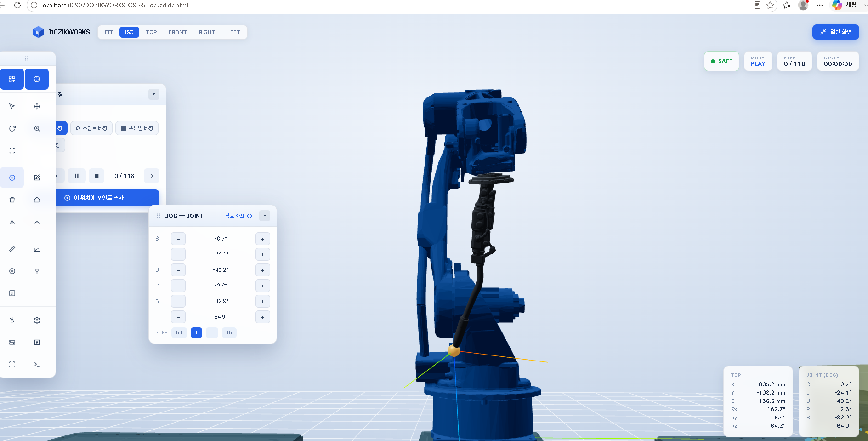
Task: Stop the program playback
Action: [x=96, y=176]
